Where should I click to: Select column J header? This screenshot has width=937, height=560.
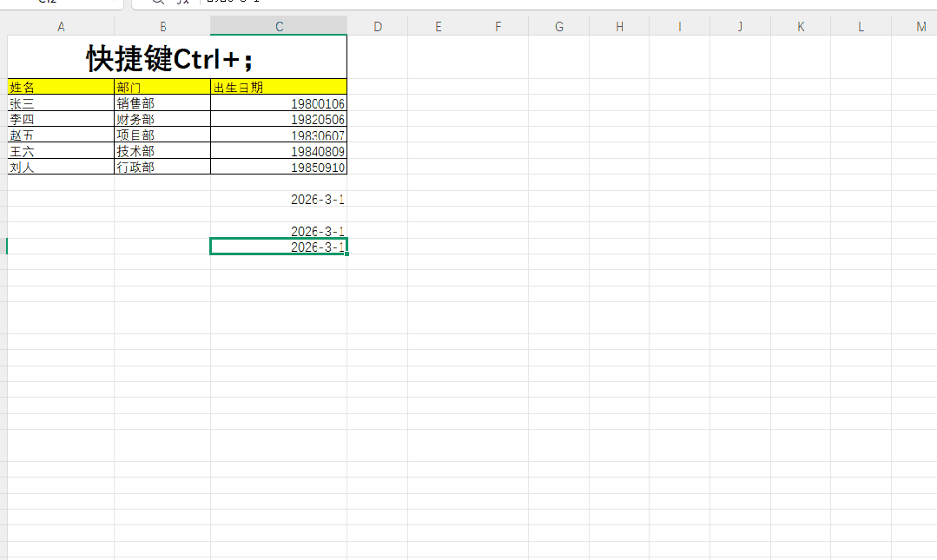[x=741, y=26]
